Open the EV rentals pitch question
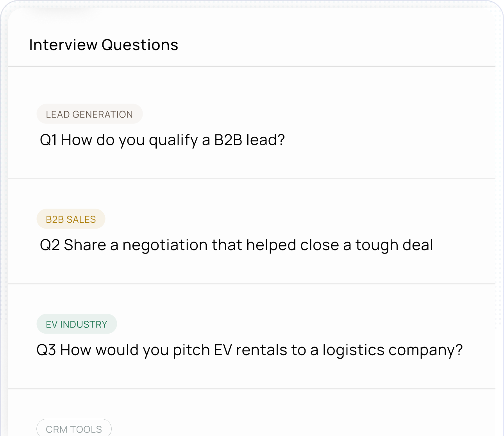The width and height of the screenshot is (504, 436). [x=249, y=350]
